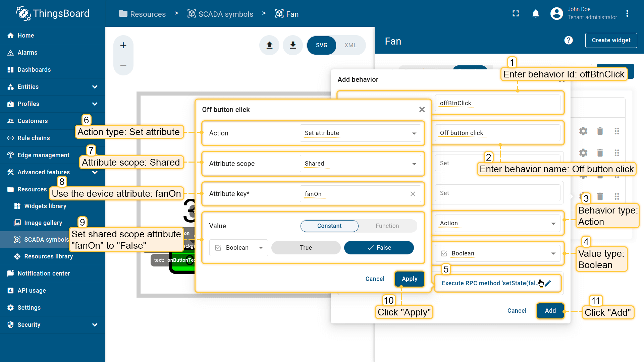
Task: Open notifications bell icon
Action: click(536, 14)
